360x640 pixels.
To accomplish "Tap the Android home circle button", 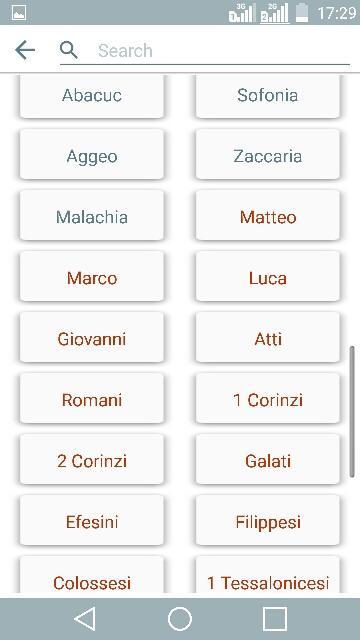I will click(180, 619).
